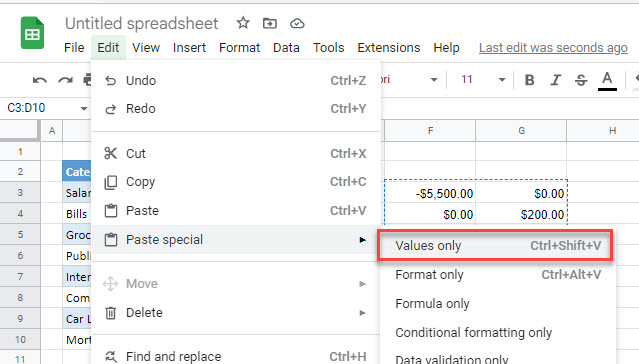Click the Google Sheets home logo
639x364 pixels.
click(x=32, y=33)
